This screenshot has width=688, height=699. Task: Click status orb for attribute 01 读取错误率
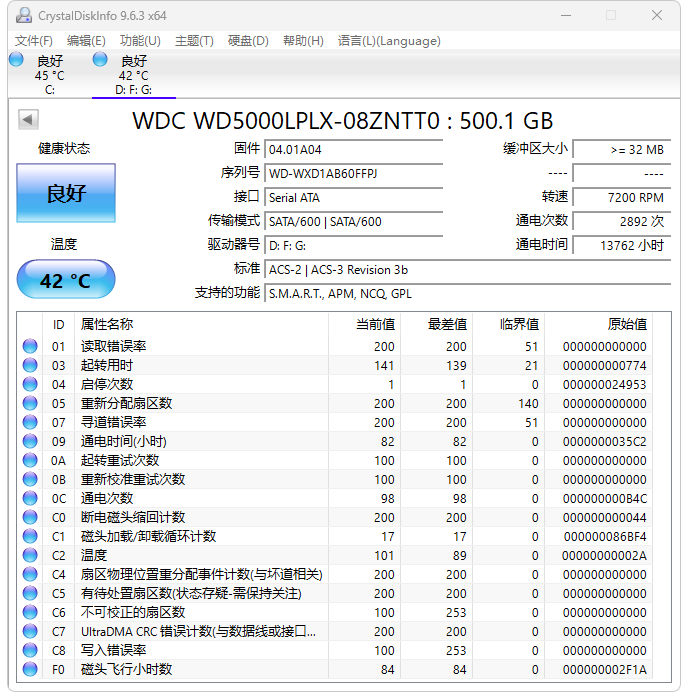(30, 346)
